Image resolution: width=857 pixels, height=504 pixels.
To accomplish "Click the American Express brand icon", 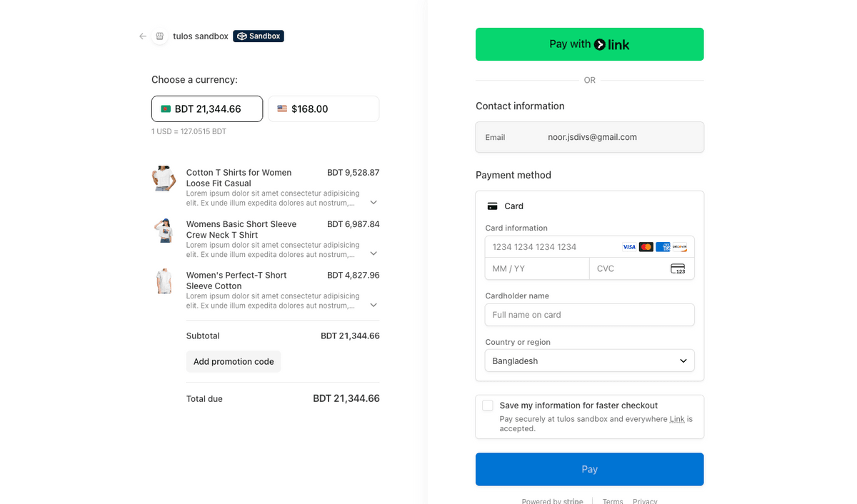I will pos(663,247).
